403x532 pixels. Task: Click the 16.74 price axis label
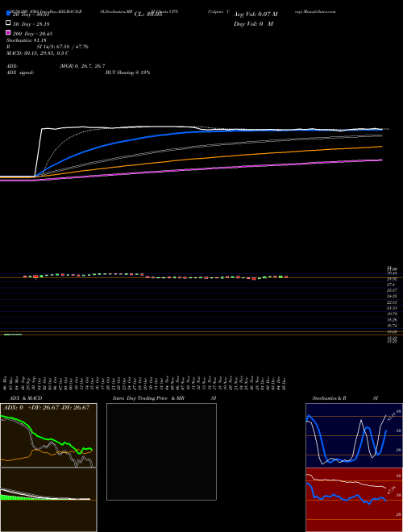click(x=393, y=326)
